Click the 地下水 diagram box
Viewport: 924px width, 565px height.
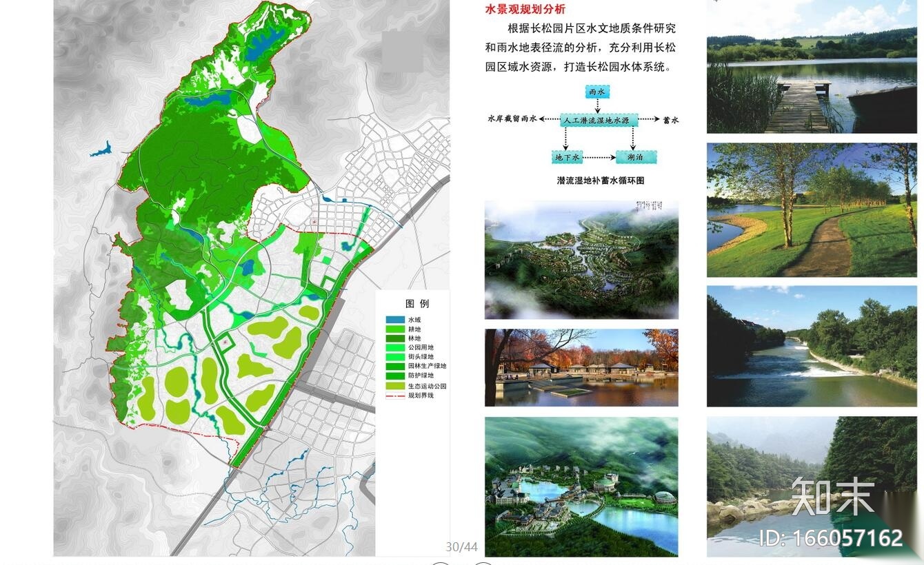[568, 157]
